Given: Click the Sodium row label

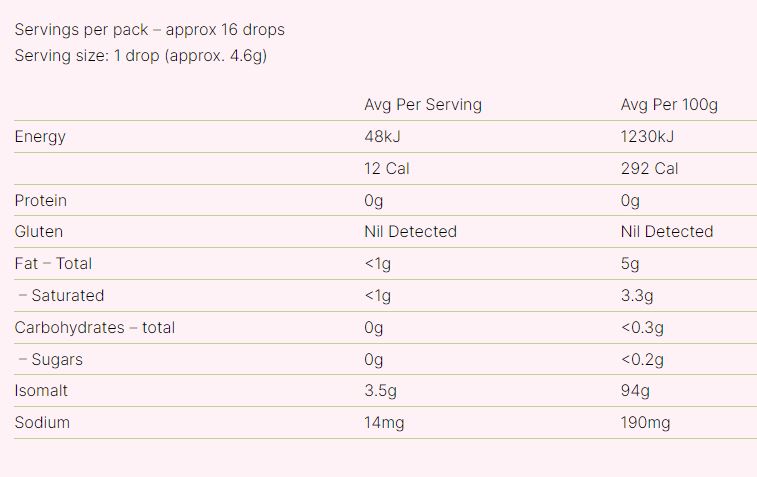Looking at the screenshot, I should pos(42,423).
